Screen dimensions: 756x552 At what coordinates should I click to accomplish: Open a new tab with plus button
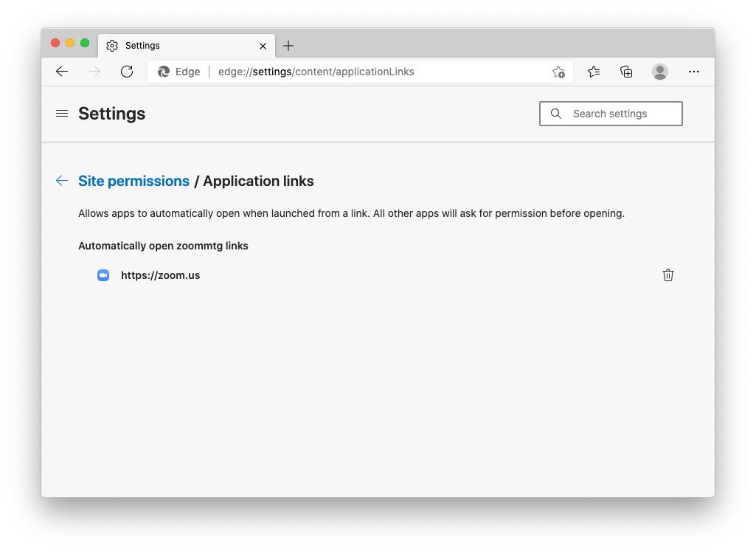[288, 46]
